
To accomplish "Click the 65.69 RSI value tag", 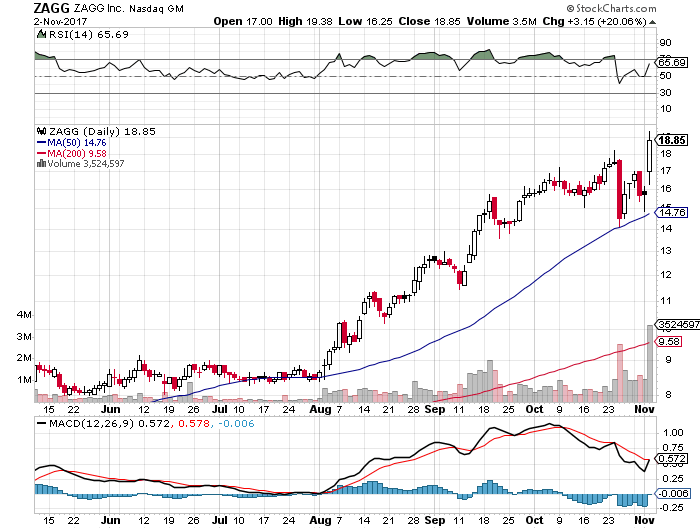I will point(671,62).
